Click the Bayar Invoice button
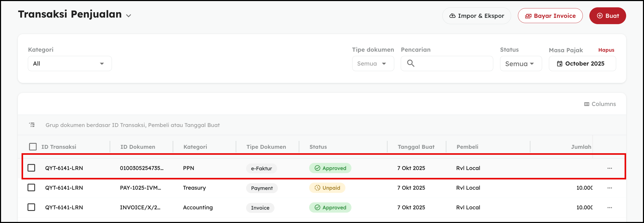This screenshot has width=644, height=223. point(550,16)
